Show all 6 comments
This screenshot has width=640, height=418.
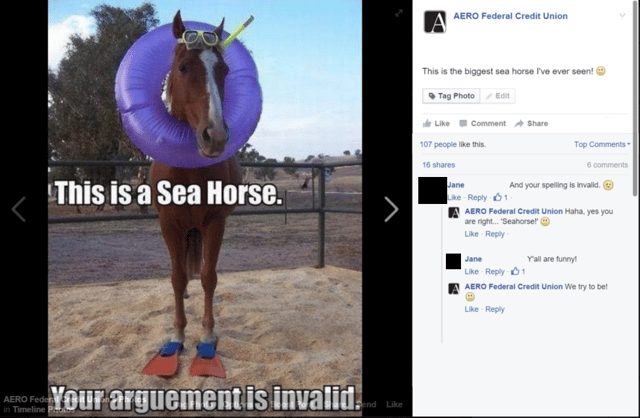607,164
